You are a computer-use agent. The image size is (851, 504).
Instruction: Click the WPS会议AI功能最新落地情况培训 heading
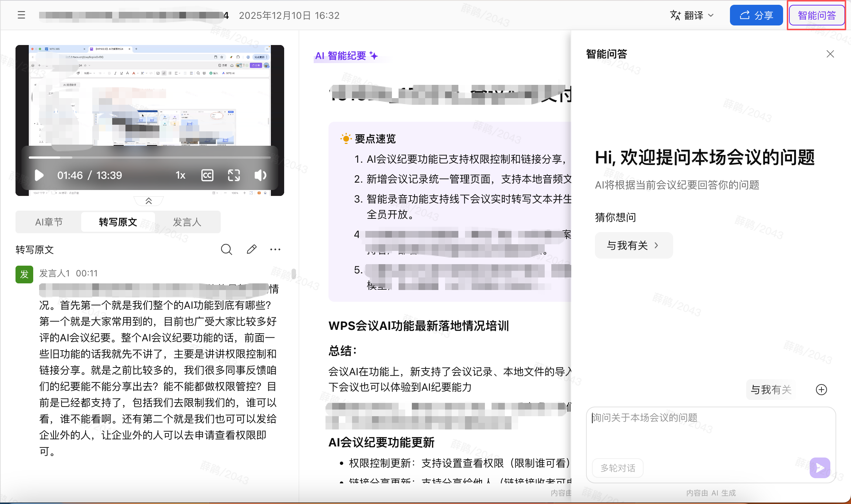click(x=419, y=326)
